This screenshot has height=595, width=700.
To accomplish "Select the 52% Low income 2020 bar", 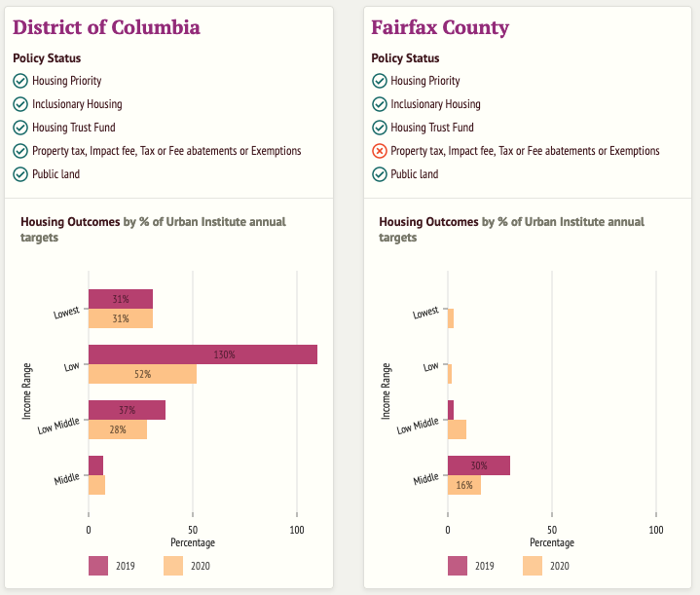I will [x=142, y=374].
